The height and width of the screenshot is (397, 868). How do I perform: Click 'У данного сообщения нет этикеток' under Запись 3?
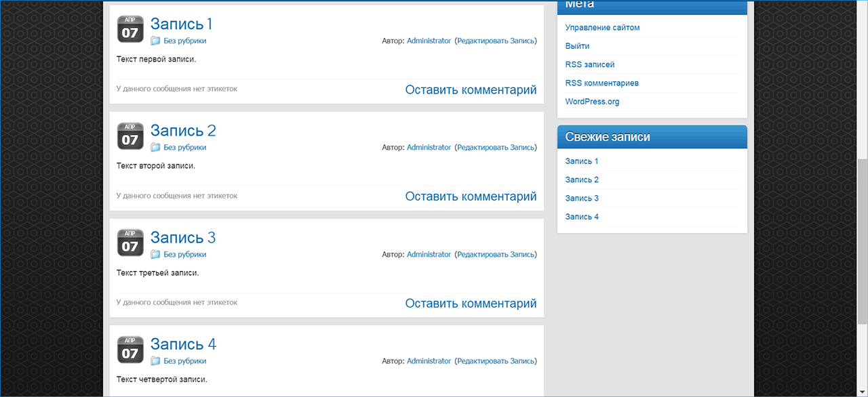(x=177, y=303)
